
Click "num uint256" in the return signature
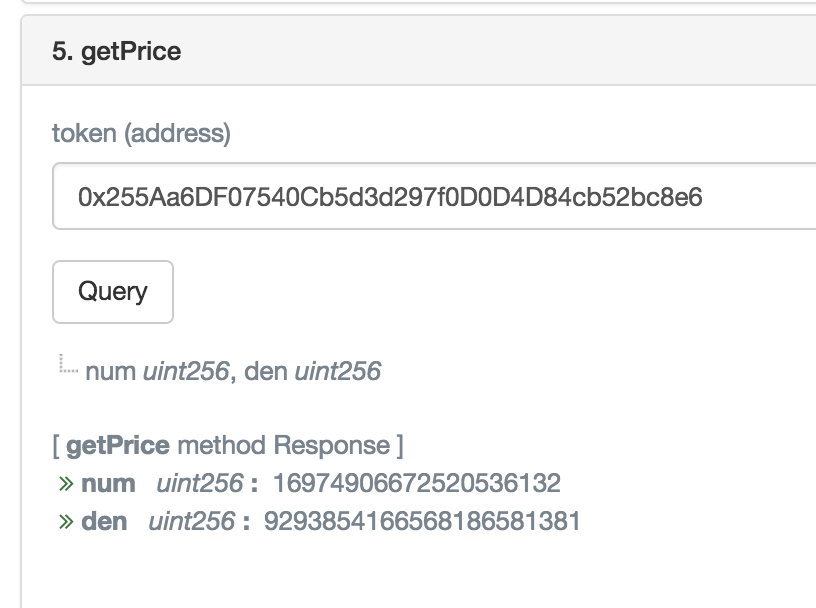point(157,372)
